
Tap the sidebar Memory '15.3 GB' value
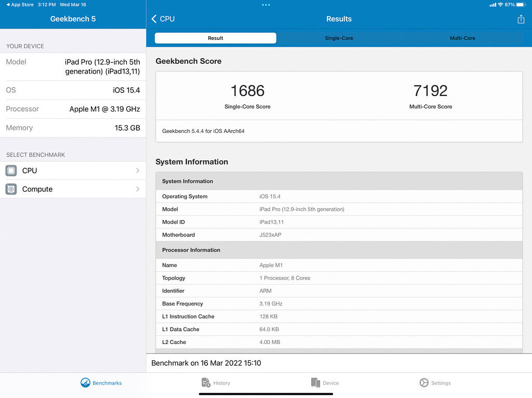127,128
